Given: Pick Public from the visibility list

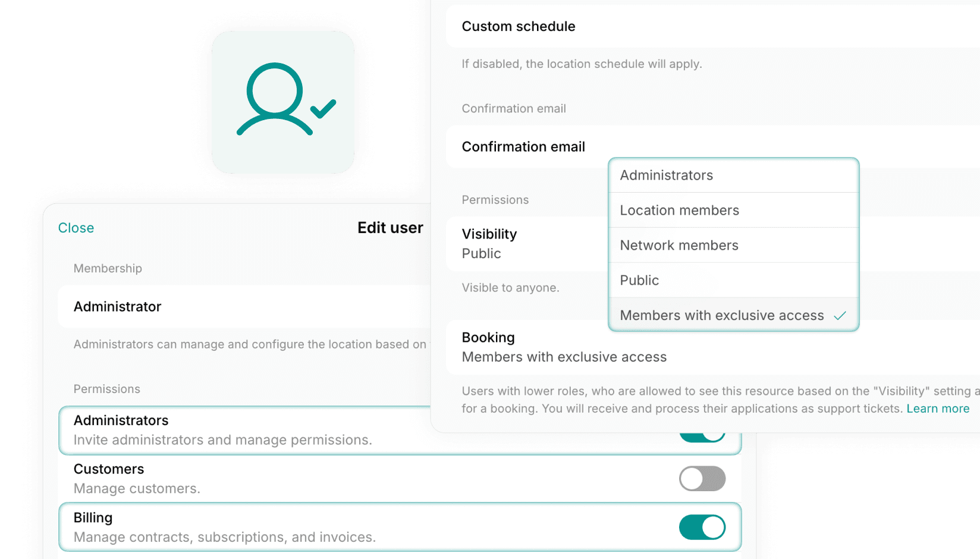Looking at the screenshot, I should coord(639,280).
